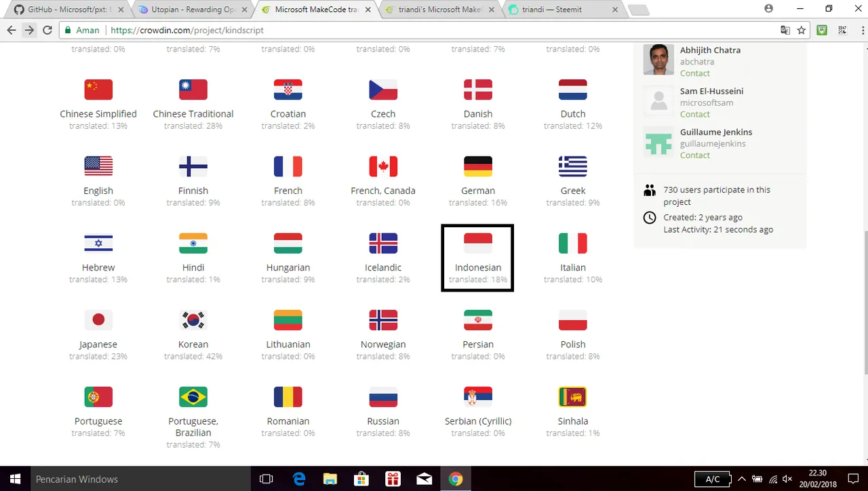Click the browser reload button
This screenshot has height=491, width=868.
pos(47,30)
